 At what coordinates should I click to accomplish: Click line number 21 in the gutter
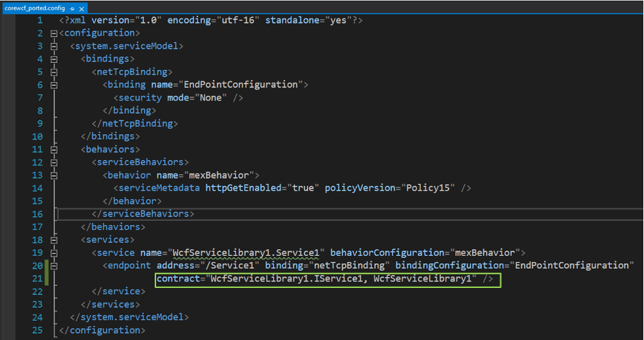click(38, 279)
